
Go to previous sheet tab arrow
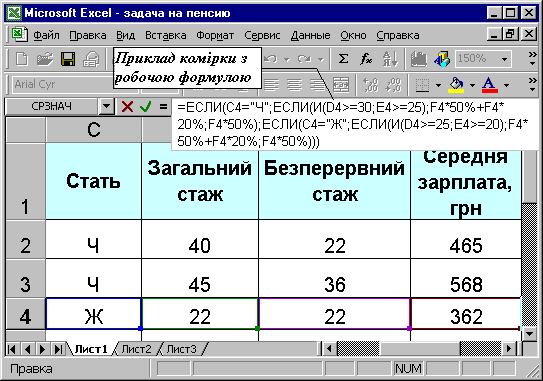coord(27,349)
